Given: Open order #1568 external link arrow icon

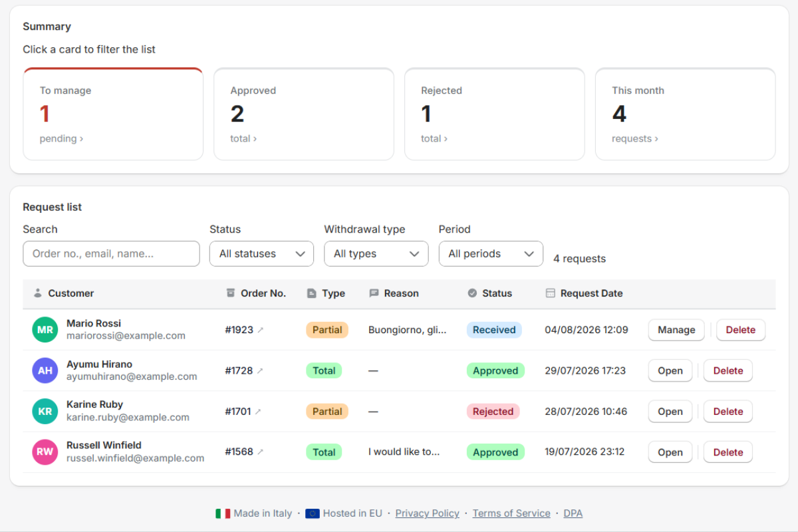Looking at the screenshot, I should [261, 452].
